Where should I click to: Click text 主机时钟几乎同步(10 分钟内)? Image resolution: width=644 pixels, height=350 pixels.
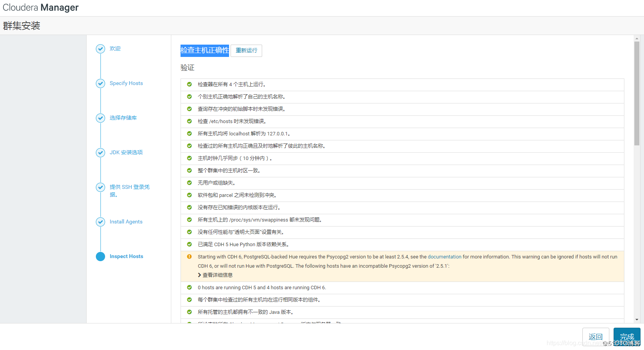235,158
